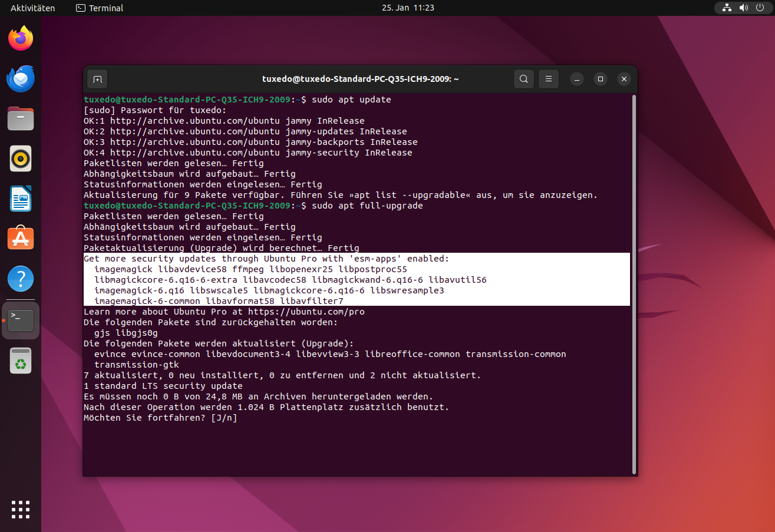Image resolution: width=775 pixels, height=532 pixels.
Task: Click the https://ubuntu.com/pro URL in terminal
Action: pyautogui.click(x=306, y=312)
